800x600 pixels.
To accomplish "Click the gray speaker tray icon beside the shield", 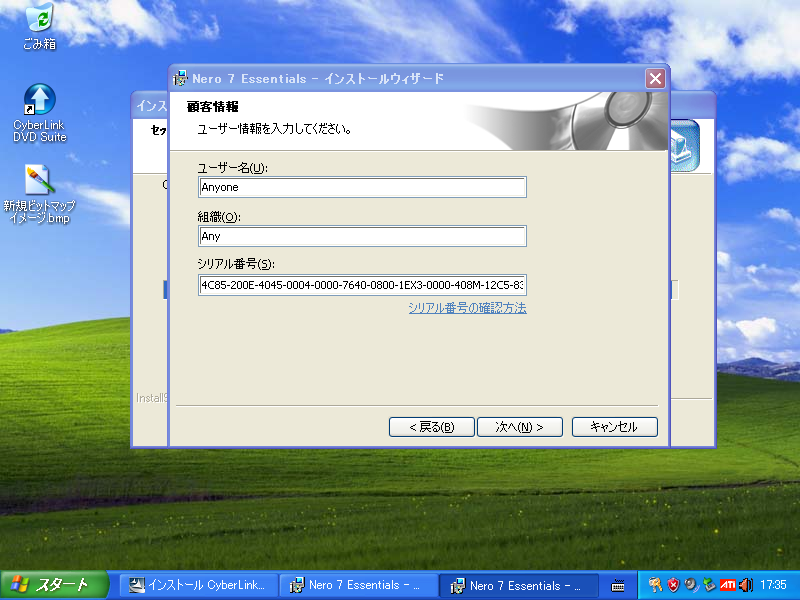I will click(x=691, y=585).
